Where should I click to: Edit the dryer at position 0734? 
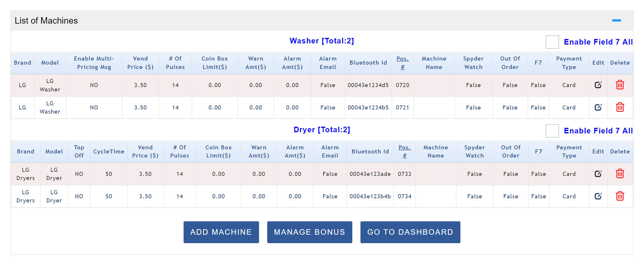tap(598, 196)
